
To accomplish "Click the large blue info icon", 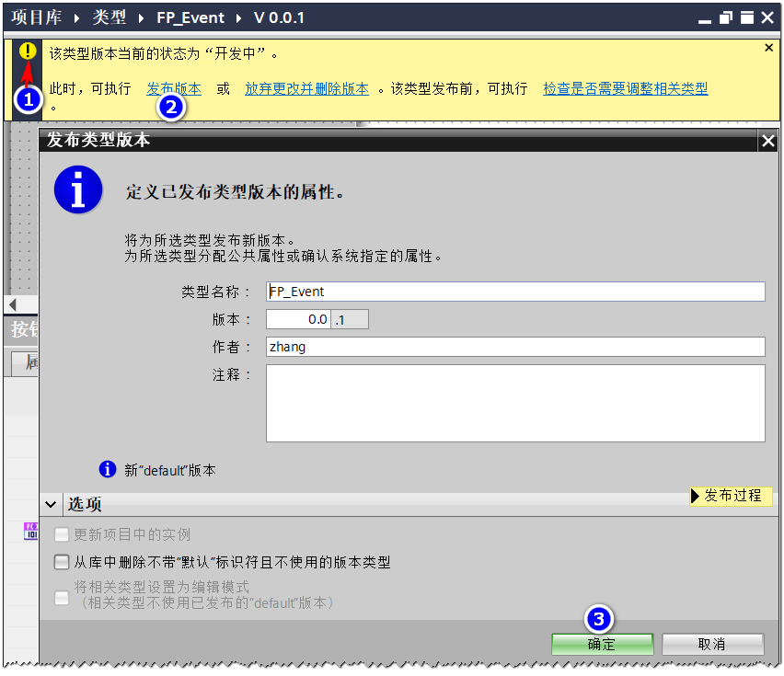I will (78, 190).
